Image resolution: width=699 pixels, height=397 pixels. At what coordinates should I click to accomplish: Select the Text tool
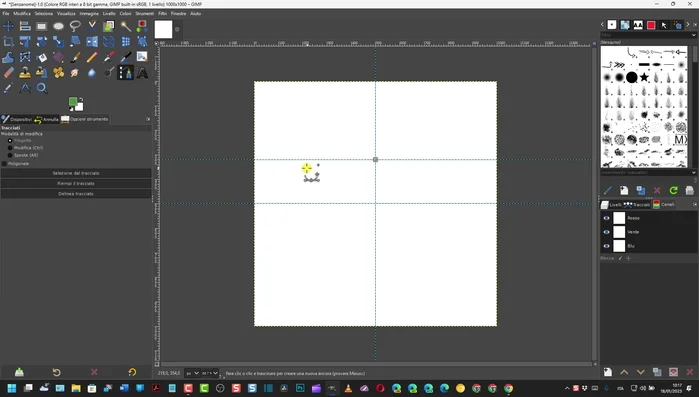click(x=142, y=73)
